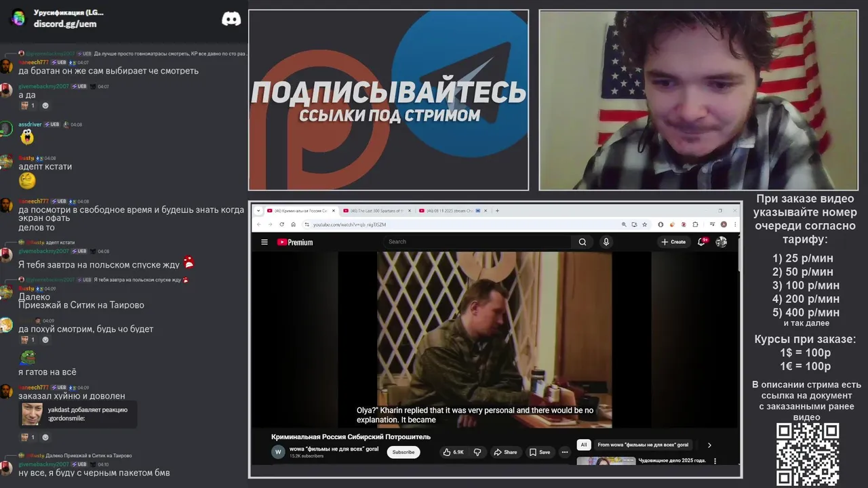
Task: Click message 'заказал хуйню и доволен'
Action: pyautogui.click(x=72, y=396)
